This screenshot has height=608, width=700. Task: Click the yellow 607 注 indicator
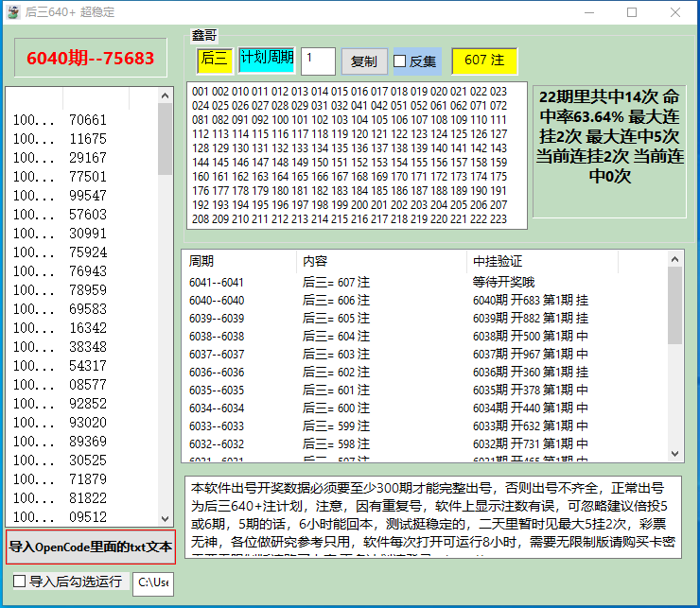click(484, 61)
